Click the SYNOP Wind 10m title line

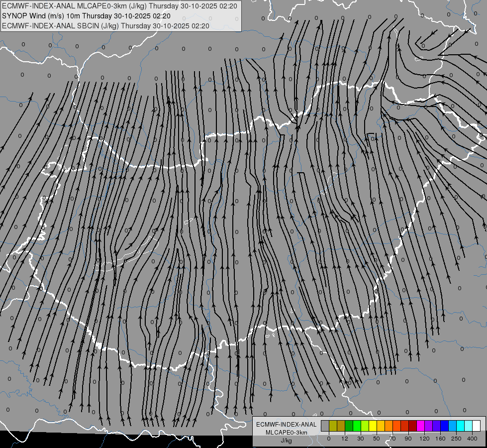(86, 16)
